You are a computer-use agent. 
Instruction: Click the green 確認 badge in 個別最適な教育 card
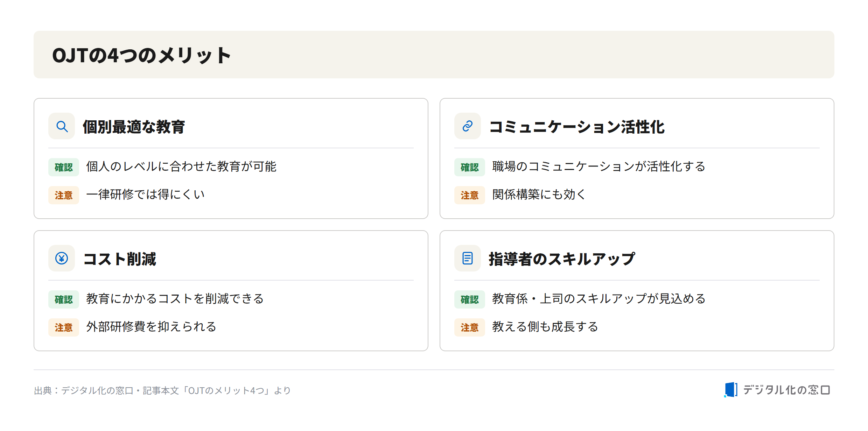pyautogui.click(x=64, y=167)
